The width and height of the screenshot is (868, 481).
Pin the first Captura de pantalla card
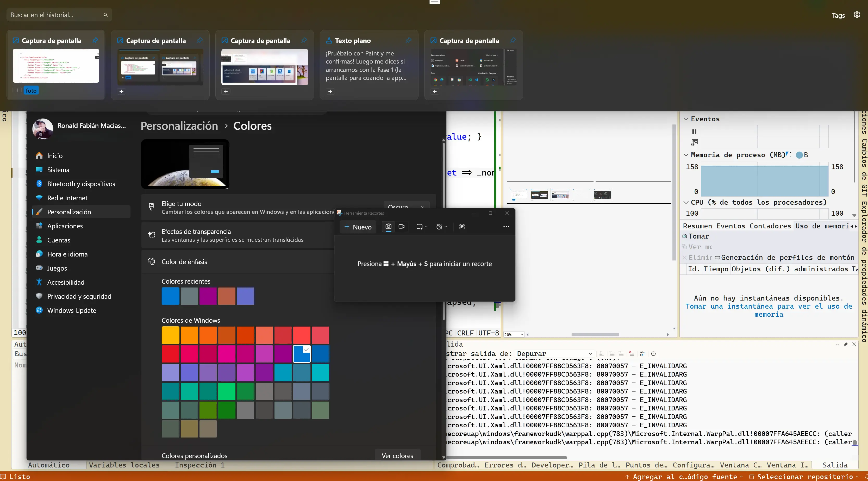[x=95, y=40]
